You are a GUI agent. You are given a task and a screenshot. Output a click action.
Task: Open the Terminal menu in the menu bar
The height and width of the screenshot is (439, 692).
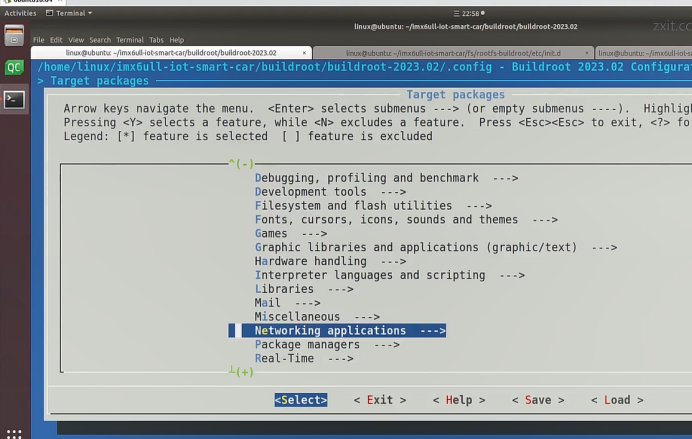(130, 40)
